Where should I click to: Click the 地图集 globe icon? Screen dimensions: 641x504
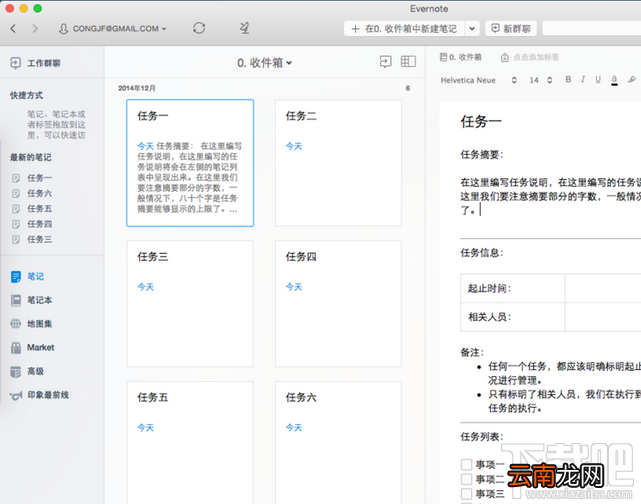click(16, 324)
